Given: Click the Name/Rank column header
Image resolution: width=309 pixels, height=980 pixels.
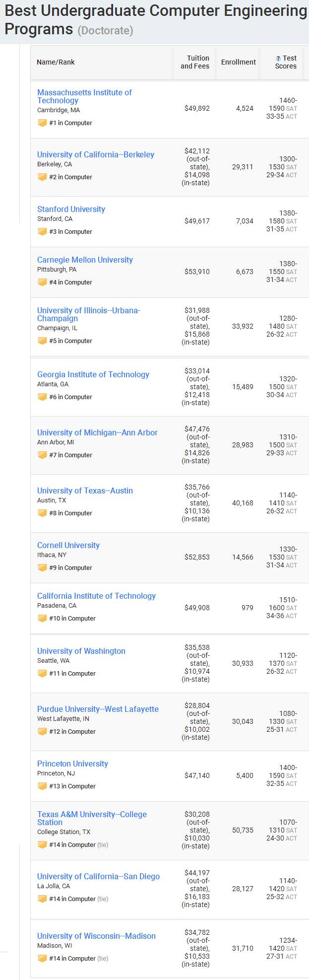Looking at the screenshot, I should tap(56, 62).
